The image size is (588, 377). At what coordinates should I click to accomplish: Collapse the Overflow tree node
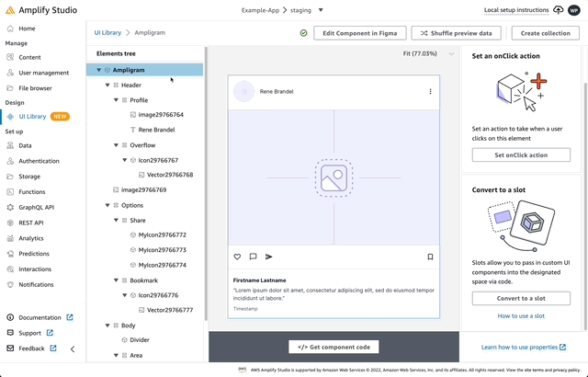(116, 145)
